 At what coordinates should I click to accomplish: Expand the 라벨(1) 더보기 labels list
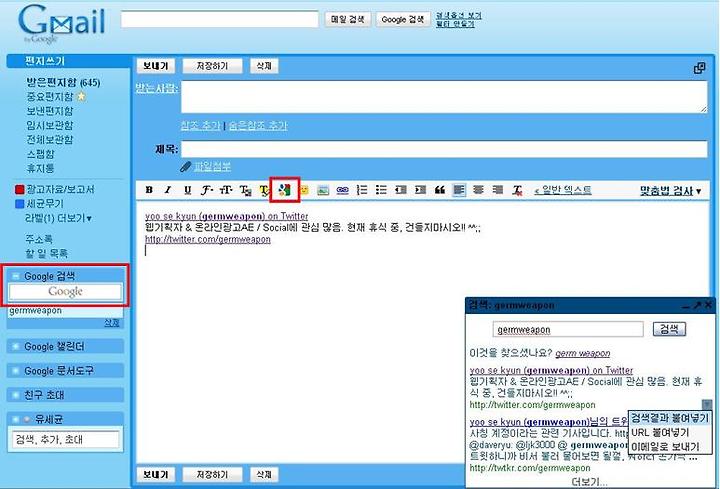(58, 218)
